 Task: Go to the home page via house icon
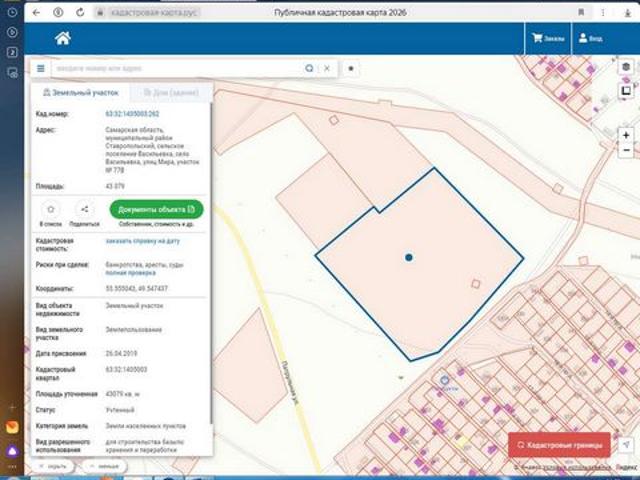63,38
